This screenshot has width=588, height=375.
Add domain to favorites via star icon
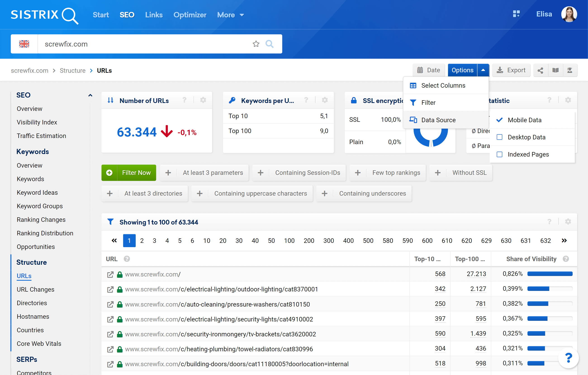coord(256,44)
